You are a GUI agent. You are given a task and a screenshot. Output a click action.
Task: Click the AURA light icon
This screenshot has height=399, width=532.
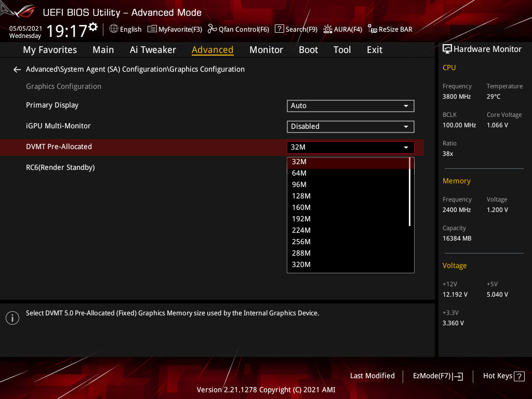(x=328, y=29)
